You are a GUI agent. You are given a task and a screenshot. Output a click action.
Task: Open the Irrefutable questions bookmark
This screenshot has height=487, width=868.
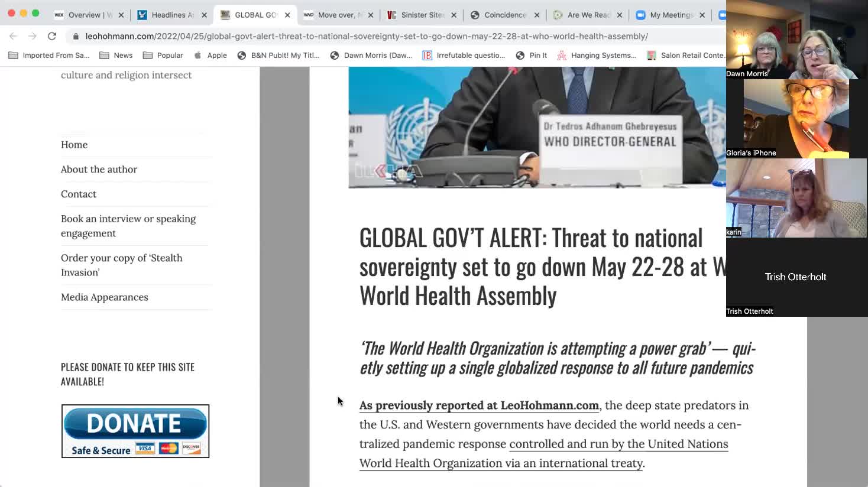(x=464, y=56)
